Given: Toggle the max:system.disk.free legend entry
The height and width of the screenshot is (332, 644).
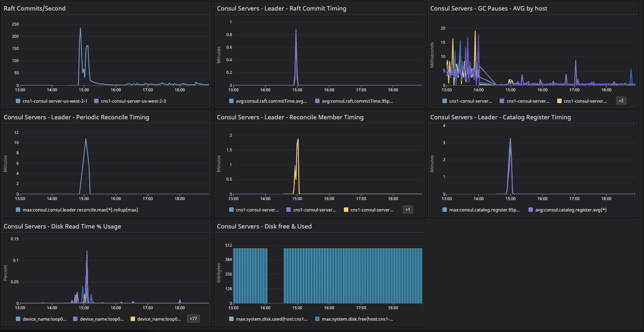Looking at the screenshot, I should pos(357,319).
